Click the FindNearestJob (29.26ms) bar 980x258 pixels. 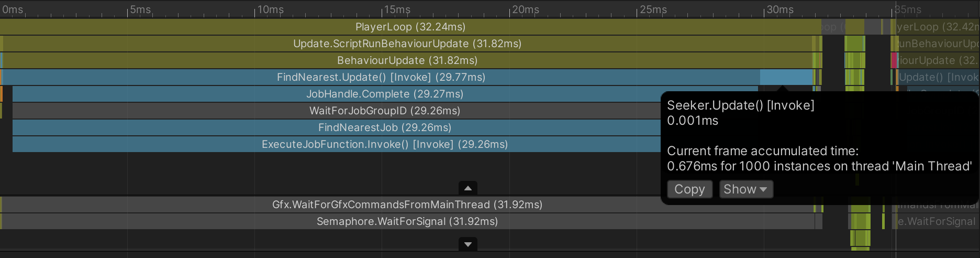click(384, 127)
